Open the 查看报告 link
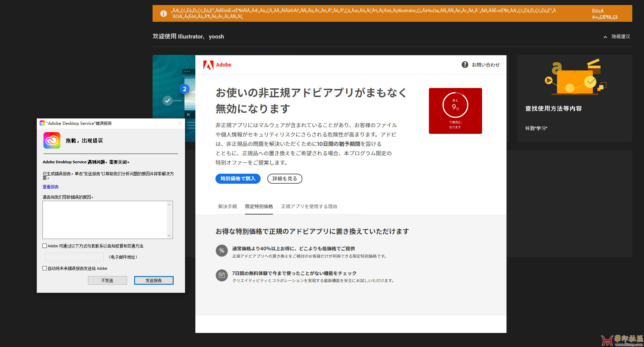 point(51,187)
